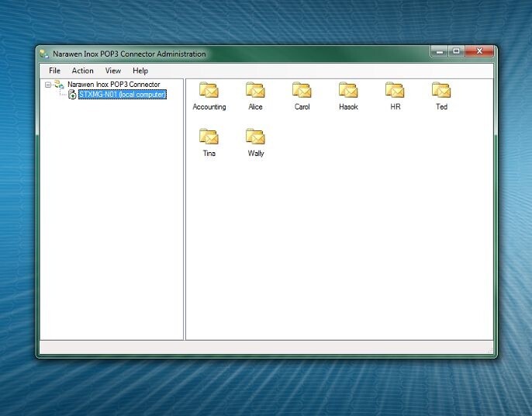Viewport: 532px width, 416px height.
Task: Click the HR label text
Action: point(396,106)
